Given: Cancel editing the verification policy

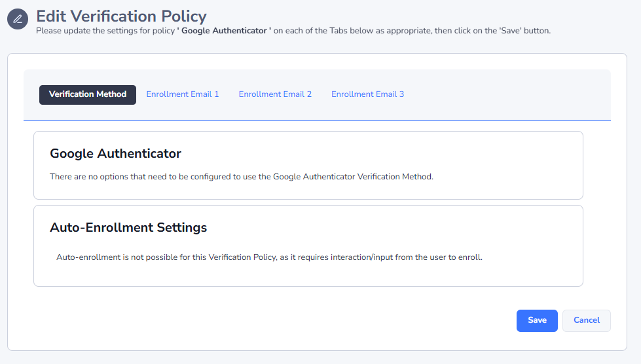Looking at the screenshot, I should [x=586, y=321].
